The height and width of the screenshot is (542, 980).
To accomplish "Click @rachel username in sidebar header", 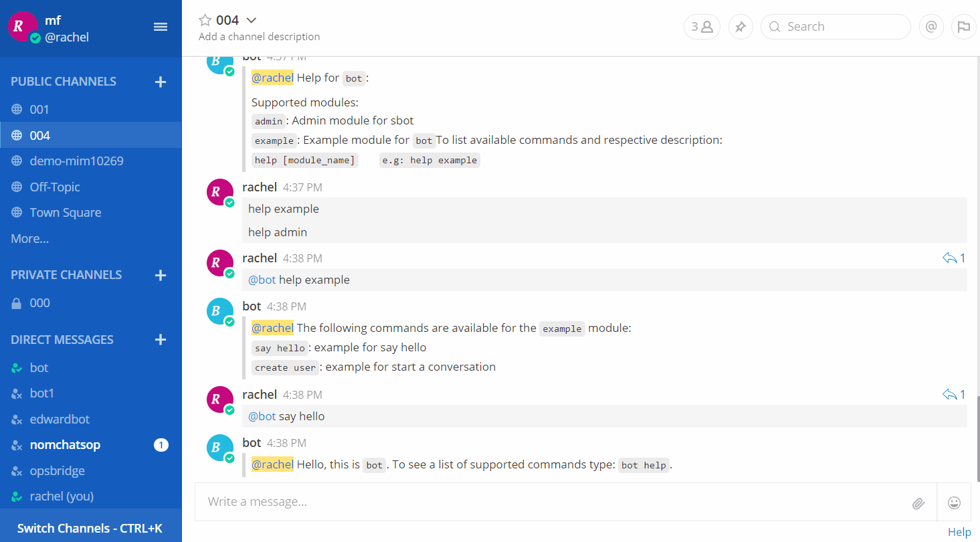I will coord(67,37).
